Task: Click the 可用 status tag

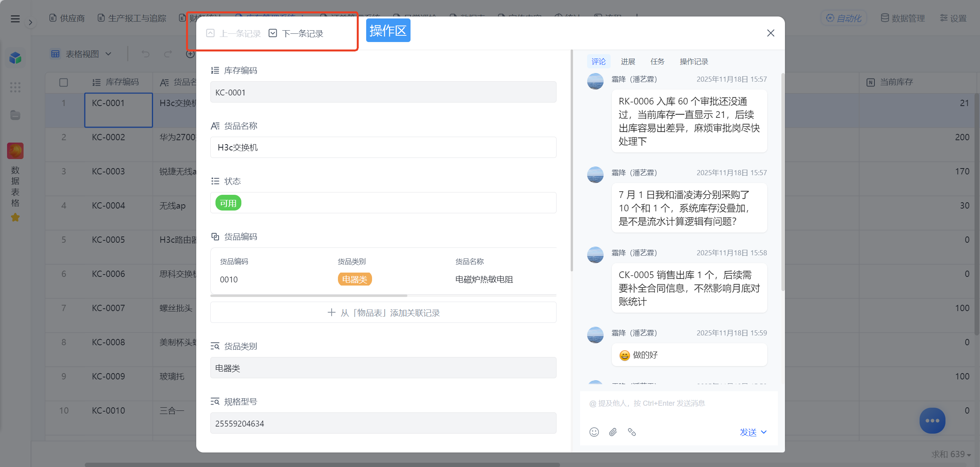Action: pos(228,203)
